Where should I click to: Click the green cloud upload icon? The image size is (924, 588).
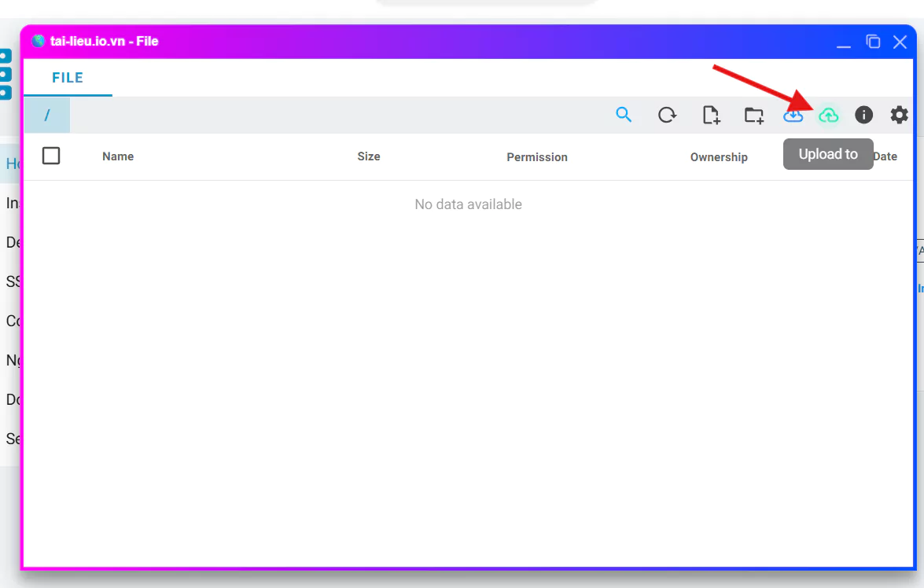click(828, 116)
